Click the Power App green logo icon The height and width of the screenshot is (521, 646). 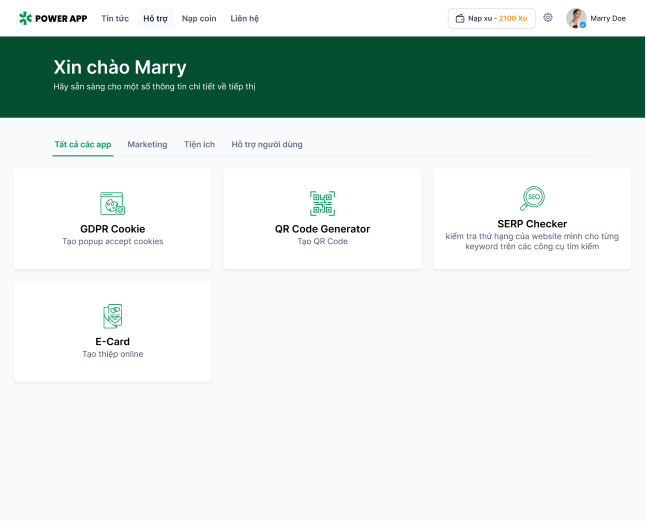(25, 18)
